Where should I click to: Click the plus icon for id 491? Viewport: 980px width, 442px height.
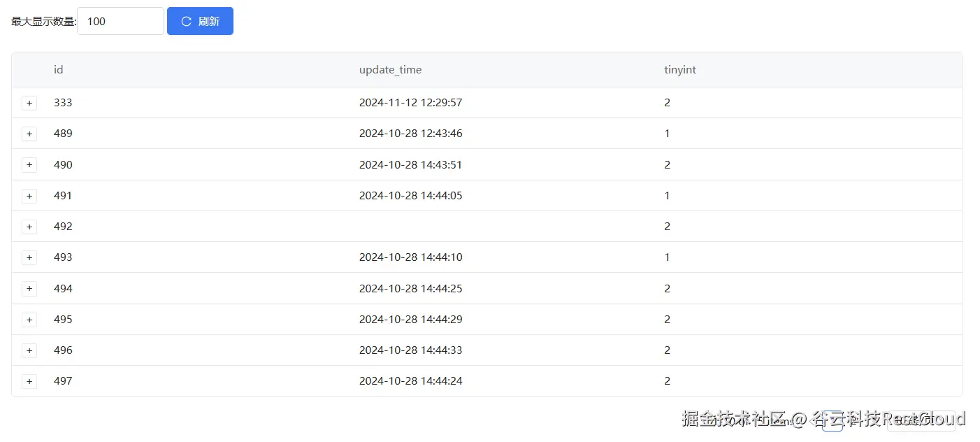(x=29, y=196)
